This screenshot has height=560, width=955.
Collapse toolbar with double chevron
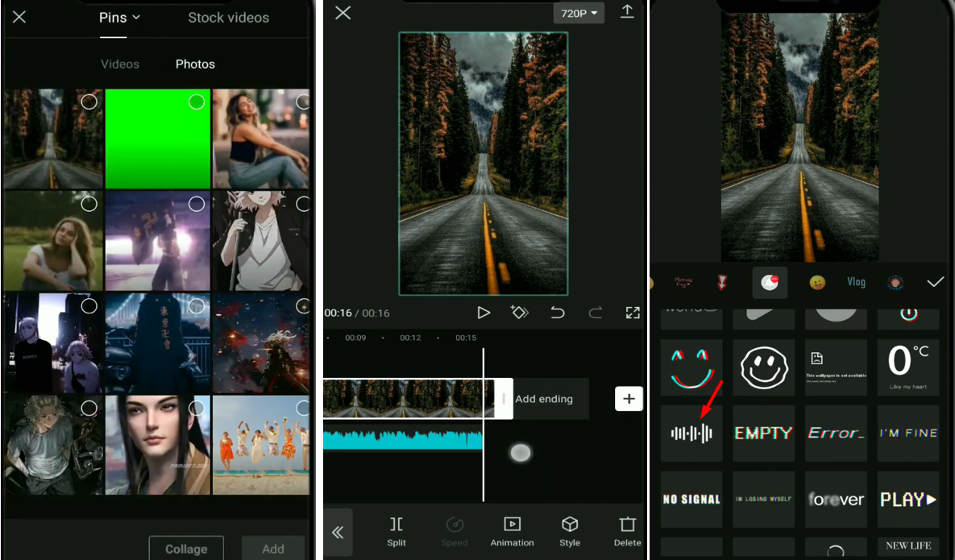click(338, 533)
